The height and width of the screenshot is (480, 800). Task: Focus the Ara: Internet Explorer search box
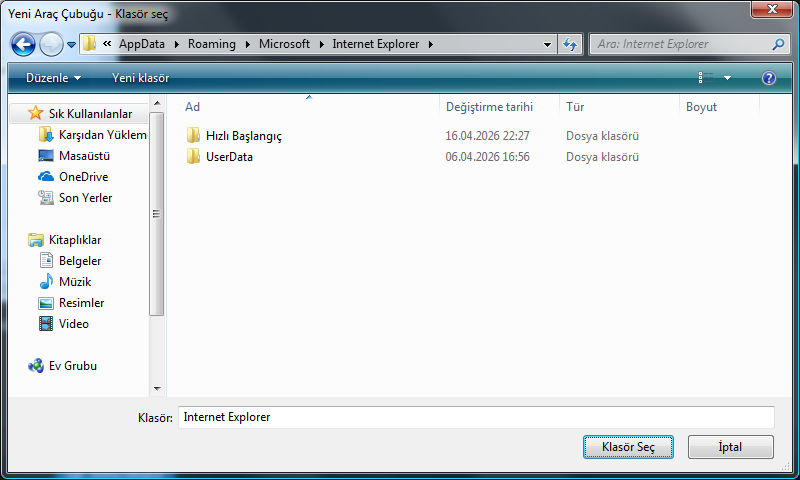pos(681,44)
